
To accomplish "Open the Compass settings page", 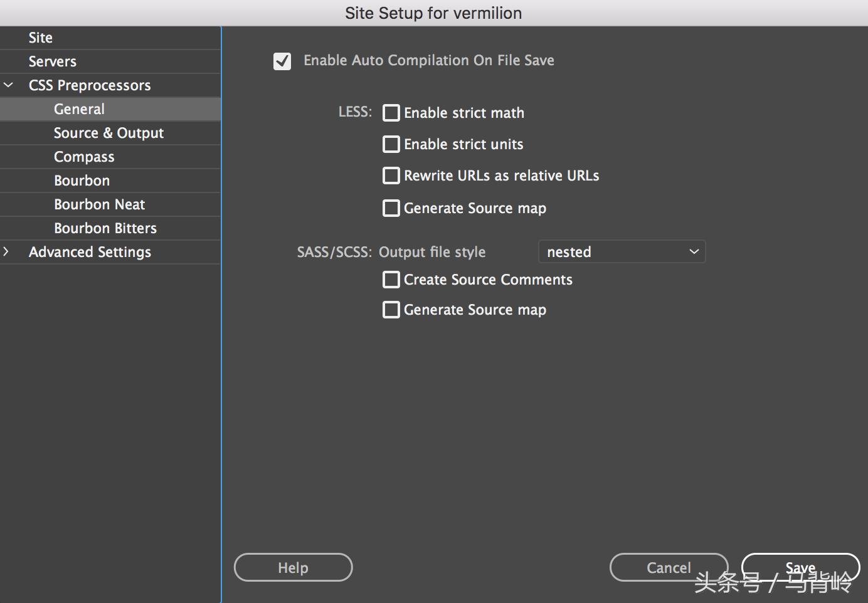I will point(83,157).
